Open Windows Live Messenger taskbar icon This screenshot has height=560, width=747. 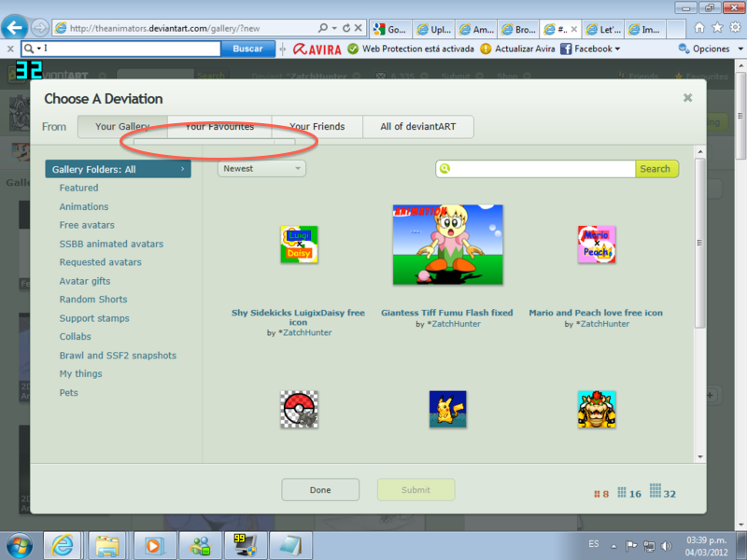pos(201,546)
